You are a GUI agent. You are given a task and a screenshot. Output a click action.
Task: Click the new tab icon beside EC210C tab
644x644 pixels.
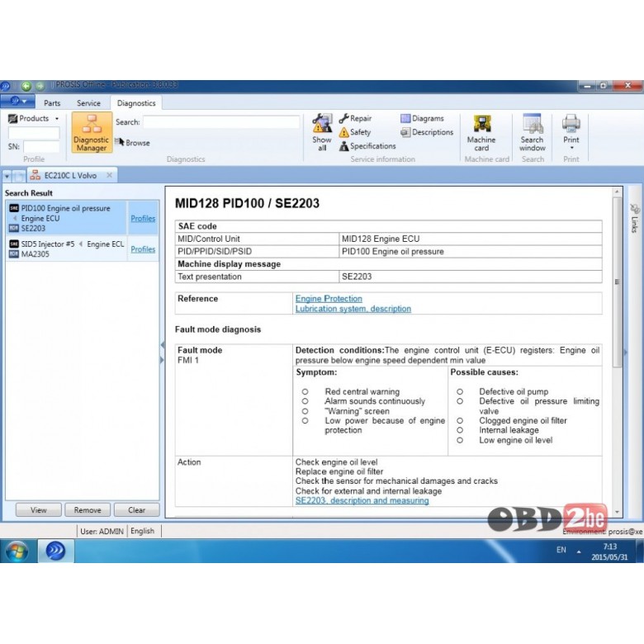[19, 177]
